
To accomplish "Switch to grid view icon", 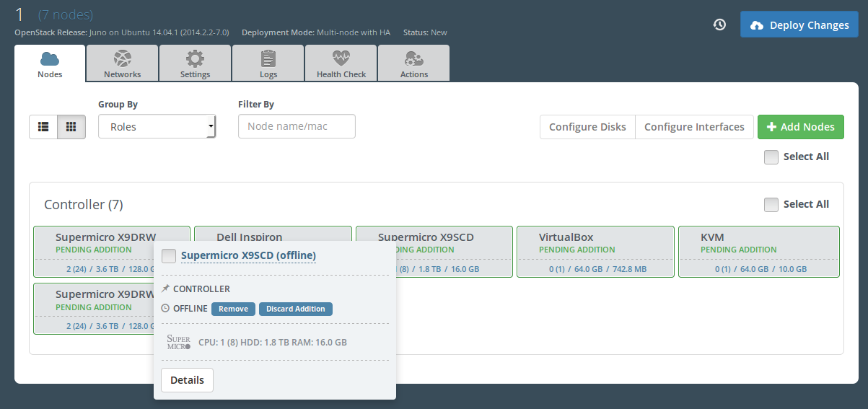I will (71, 126).
